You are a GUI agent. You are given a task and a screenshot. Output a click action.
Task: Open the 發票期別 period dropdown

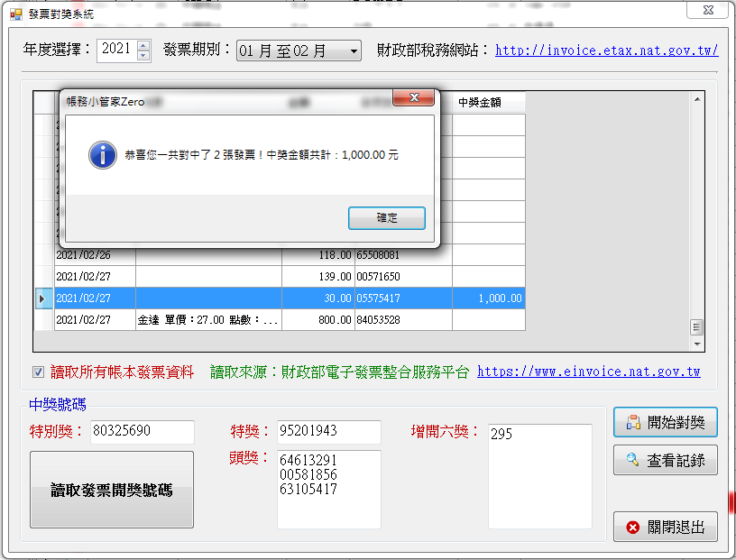click(x=353, y=50)
